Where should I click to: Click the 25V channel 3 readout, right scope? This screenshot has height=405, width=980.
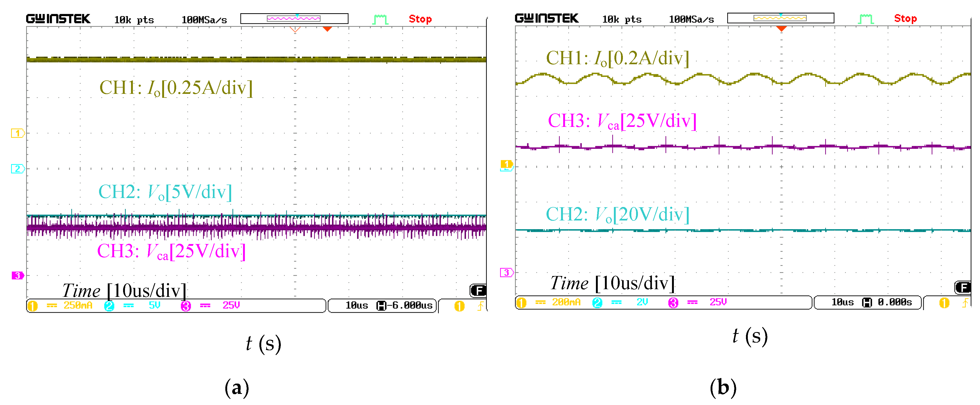click(718, 302)
